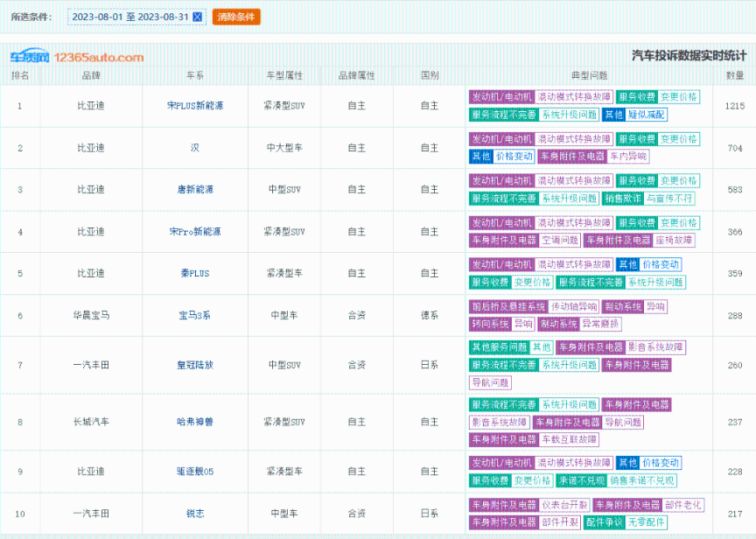Click the 数量 column header
756x539 pixels.
pos(735,75)
